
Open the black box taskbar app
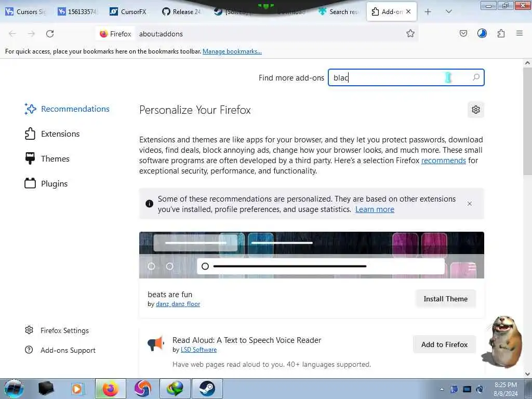pyautogui.click(x=46, y=389)
